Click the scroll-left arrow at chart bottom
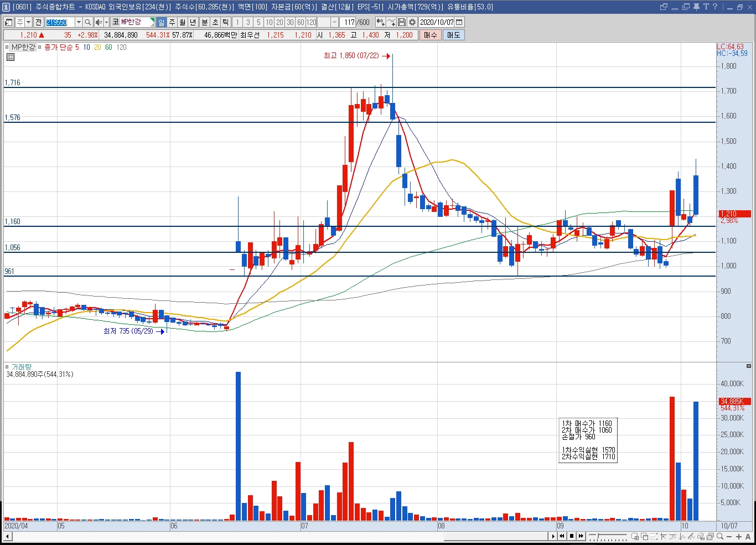 coord(8,536)
